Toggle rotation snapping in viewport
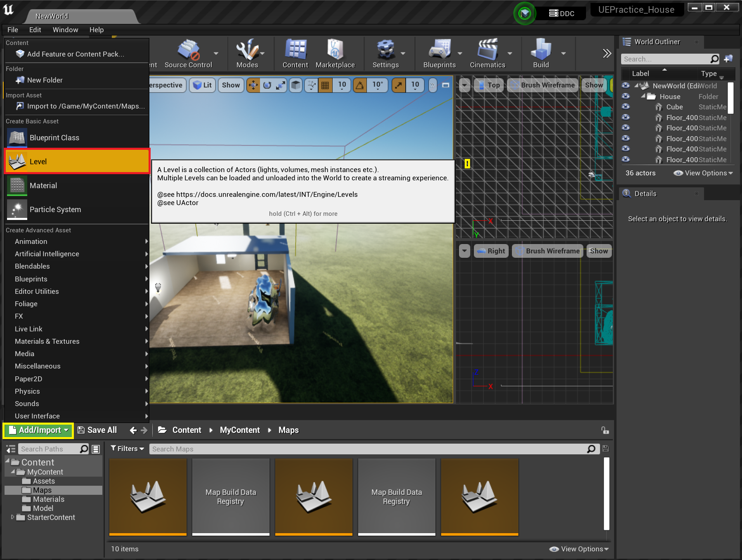This screenshot has height=560, width=742. click(360, 85)
